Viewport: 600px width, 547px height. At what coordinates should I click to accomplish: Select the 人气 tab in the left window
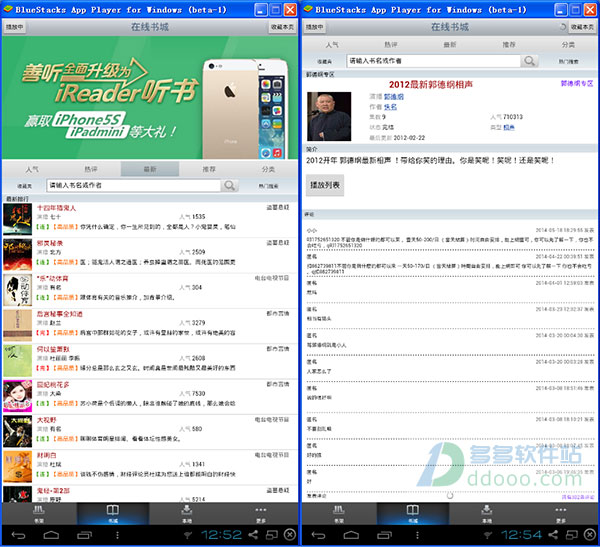32,169
